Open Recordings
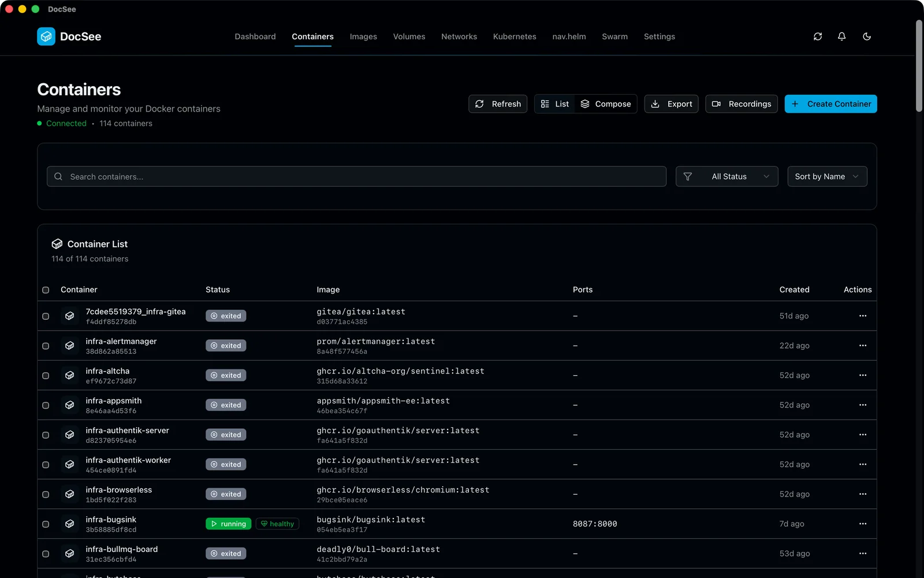Viewport: 924px width, 578px height. pyautogui.click(x=742, y=104)
